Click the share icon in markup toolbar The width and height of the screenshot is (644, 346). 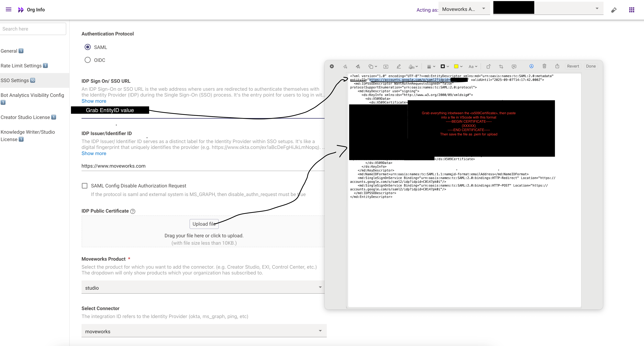(x=557, y=66)
